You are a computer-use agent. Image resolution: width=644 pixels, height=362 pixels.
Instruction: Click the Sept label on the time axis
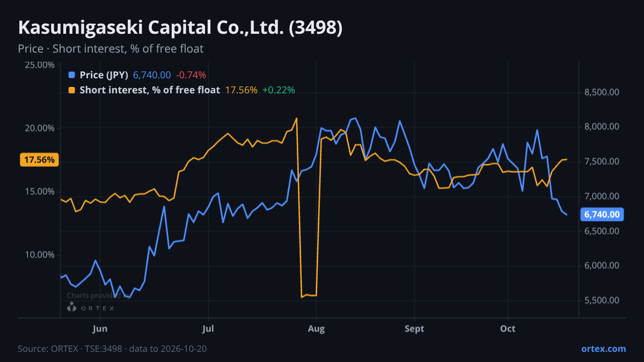coord(414,328)
